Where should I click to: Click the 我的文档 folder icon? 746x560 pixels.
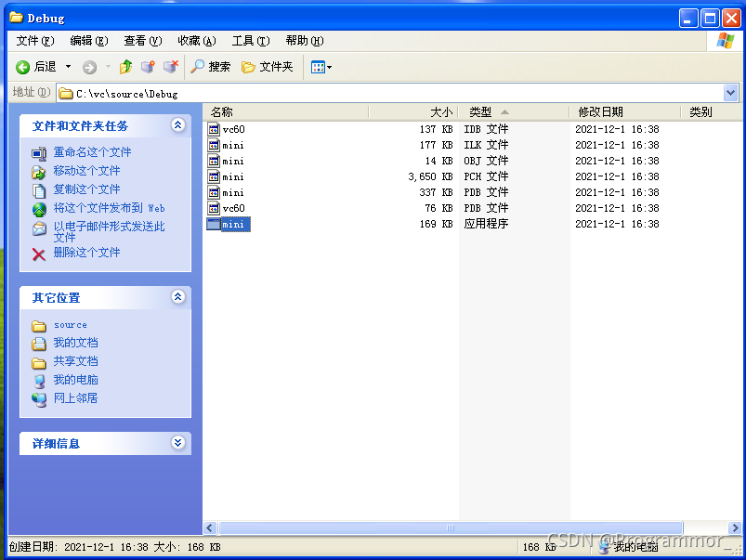click(39, 344)
